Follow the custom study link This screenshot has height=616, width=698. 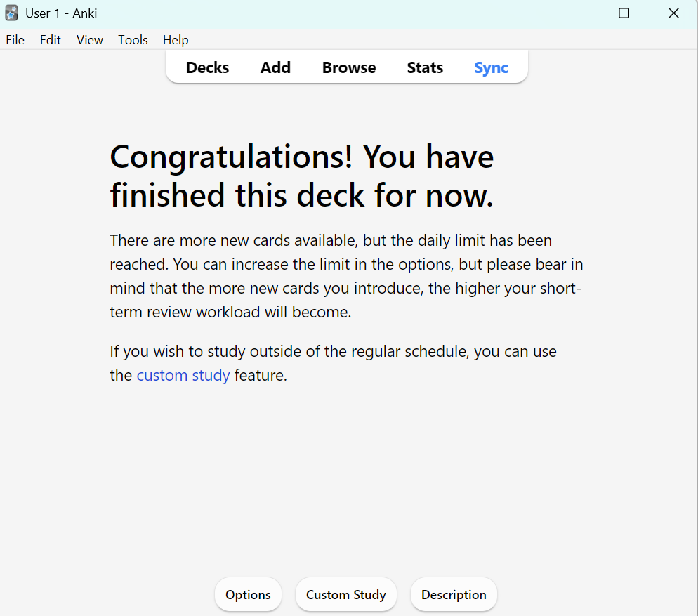point(183,376)
